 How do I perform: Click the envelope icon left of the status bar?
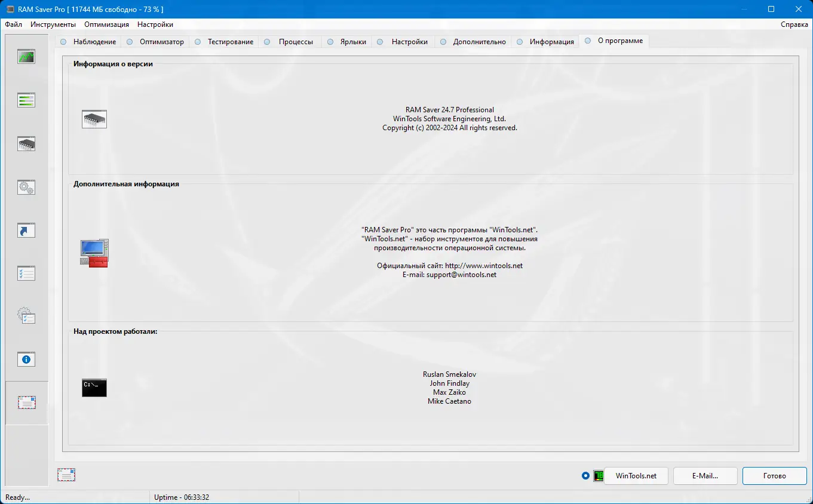(66, 475)
